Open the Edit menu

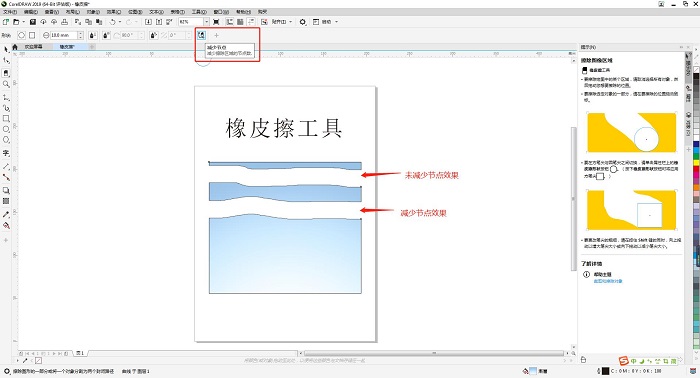(31, 12)
